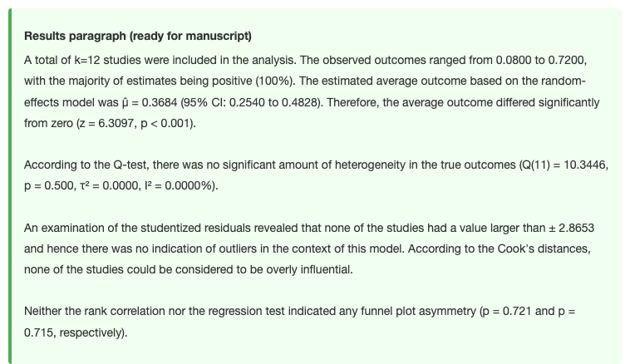Click the 'p = 0.500' value
The width and height of the screenshot is (630, 364).
[48, 186]
